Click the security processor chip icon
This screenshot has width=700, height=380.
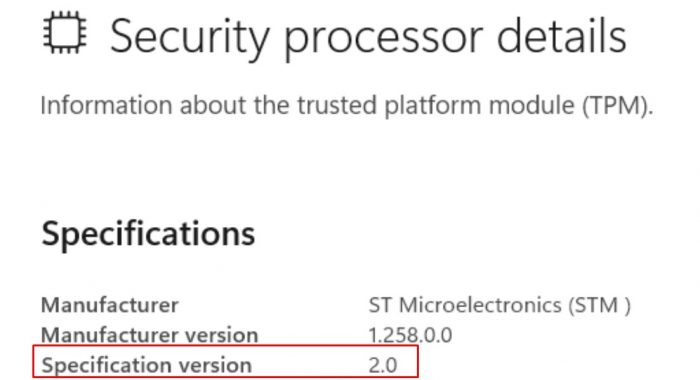65,33
